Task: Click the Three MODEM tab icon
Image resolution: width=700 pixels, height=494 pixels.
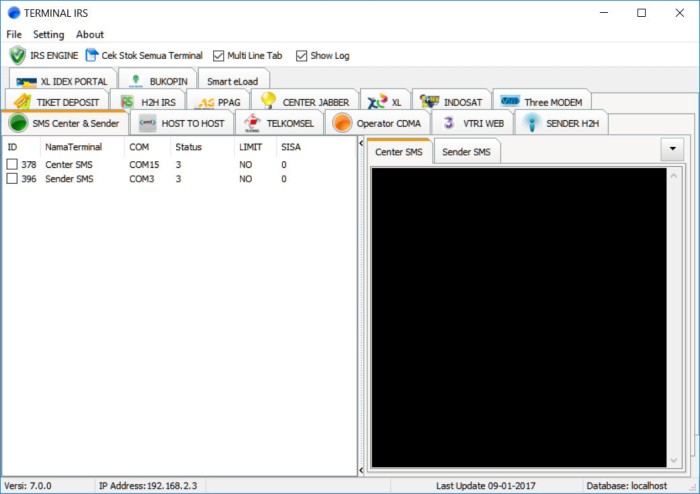Action: pos(510,101)
